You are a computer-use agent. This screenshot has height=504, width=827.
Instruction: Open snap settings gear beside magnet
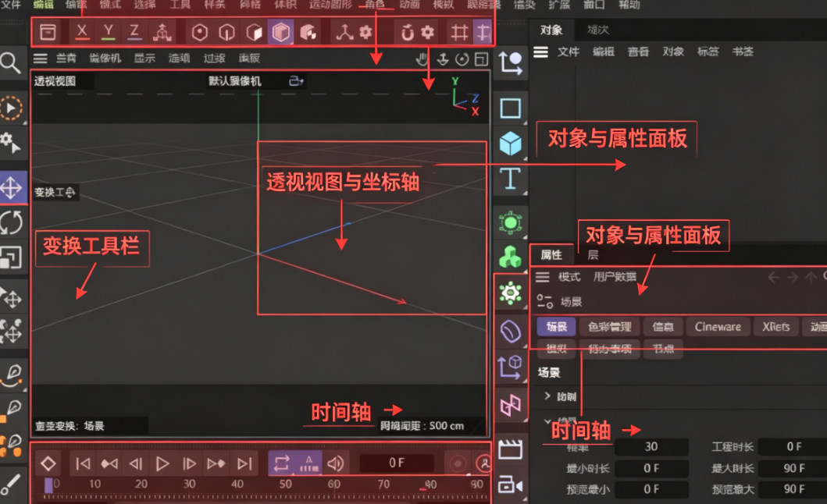coord(428,33)
